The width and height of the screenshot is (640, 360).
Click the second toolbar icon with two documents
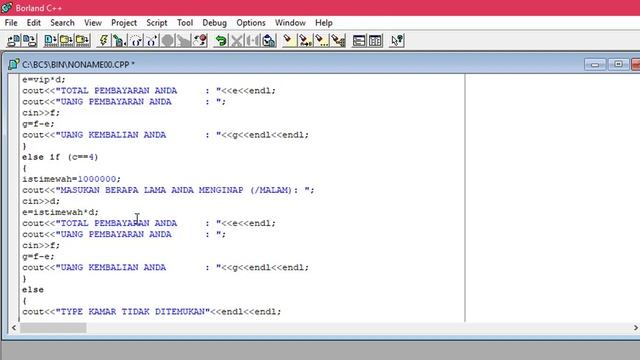[x=29, y=40]
